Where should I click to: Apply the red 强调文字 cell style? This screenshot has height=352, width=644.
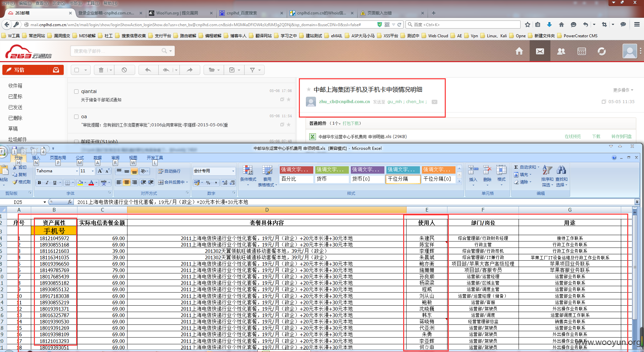(x=296, y=170)
